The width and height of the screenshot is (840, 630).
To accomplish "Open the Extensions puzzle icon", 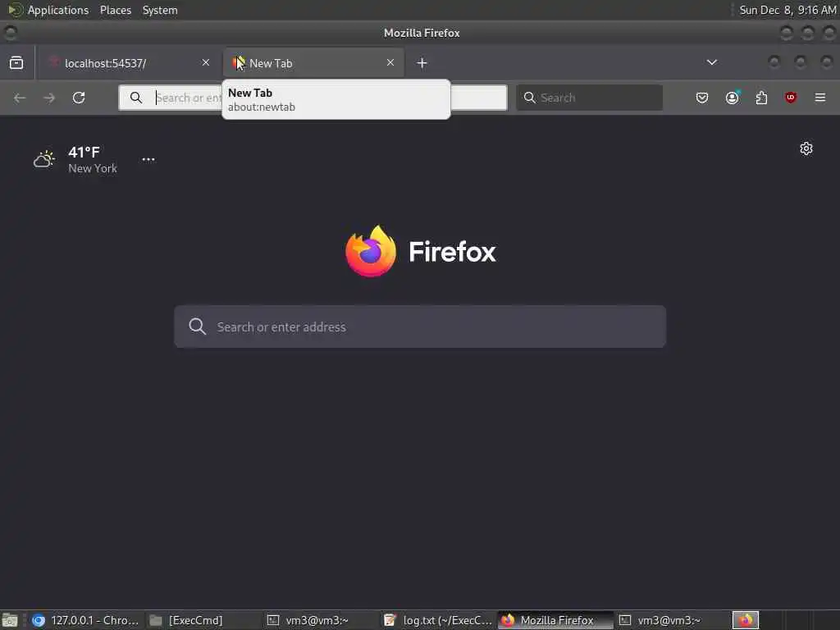I will (x=761, y=98).
